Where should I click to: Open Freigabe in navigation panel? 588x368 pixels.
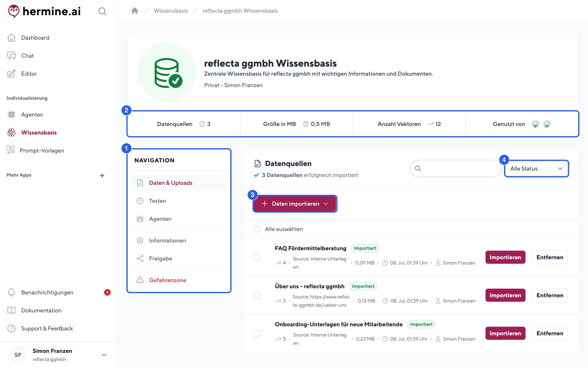(179, 259)
